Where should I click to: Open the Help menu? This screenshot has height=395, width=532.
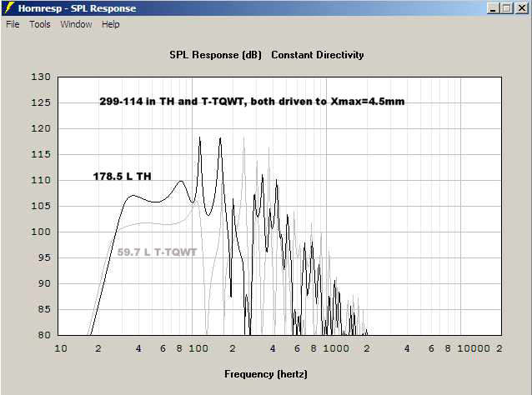coord(111,24)
